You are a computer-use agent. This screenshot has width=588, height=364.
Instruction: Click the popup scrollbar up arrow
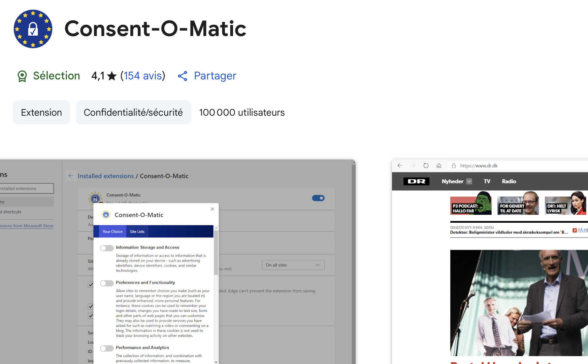tap(216, 228)
